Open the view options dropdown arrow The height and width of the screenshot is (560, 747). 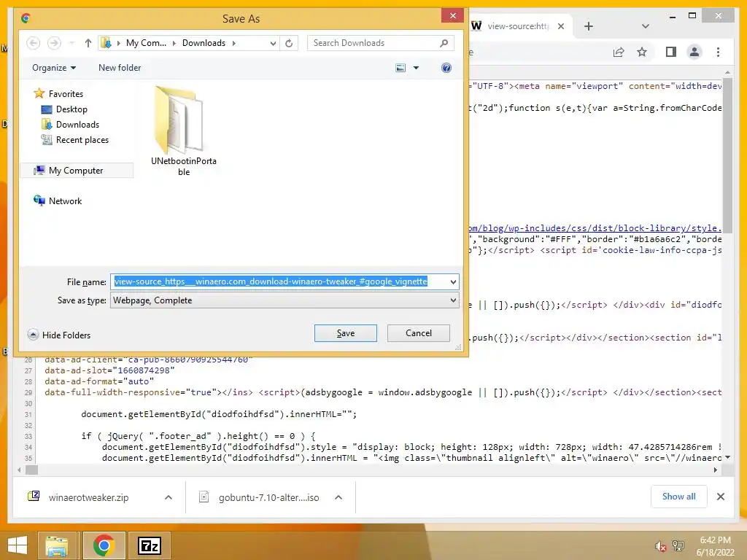(x=416, y=68)
